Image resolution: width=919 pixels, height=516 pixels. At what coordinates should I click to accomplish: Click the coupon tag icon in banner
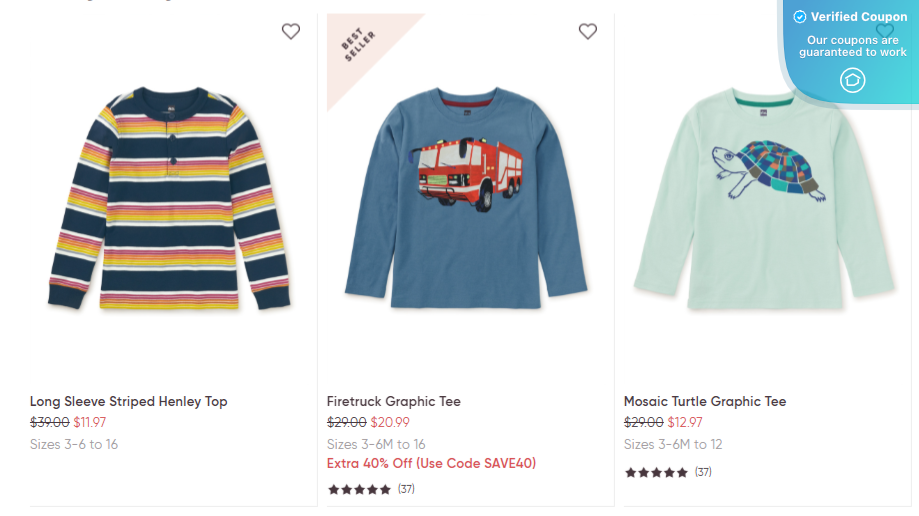[x=852, y=81]
